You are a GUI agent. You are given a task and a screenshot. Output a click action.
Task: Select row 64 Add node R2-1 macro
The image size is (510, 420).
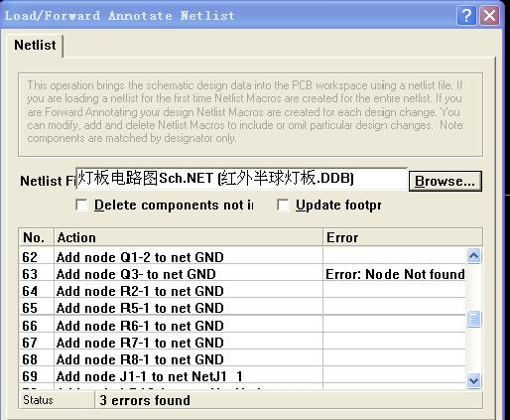[242, 291]
